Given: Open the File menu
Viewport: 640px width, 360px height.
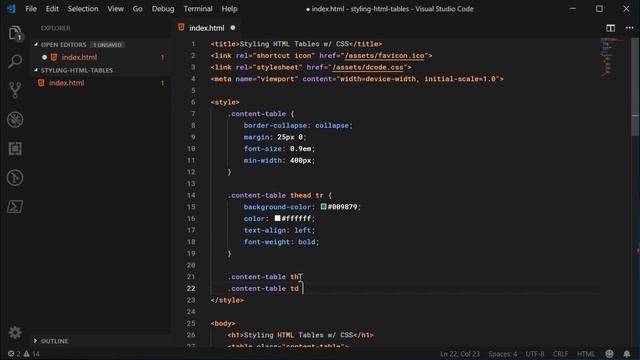Looking at the screenshot, I should pos(31,9).
